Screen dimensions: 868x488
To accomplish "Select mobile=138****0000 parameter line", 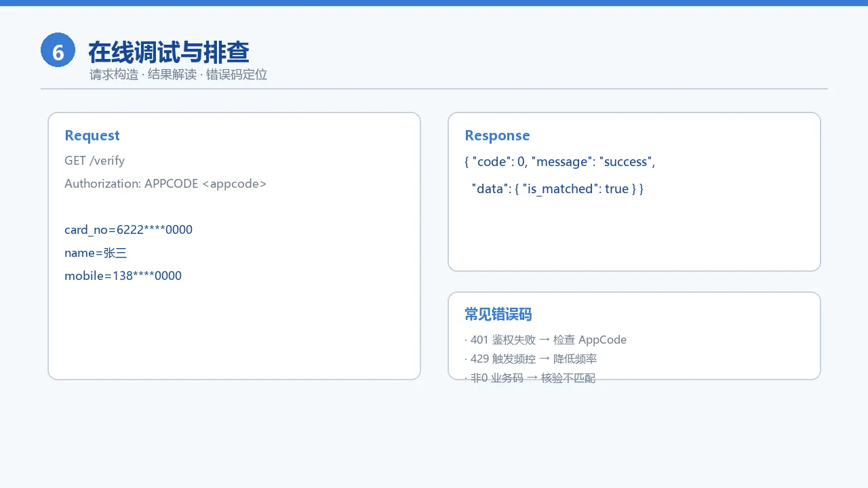I will [123, 276].
